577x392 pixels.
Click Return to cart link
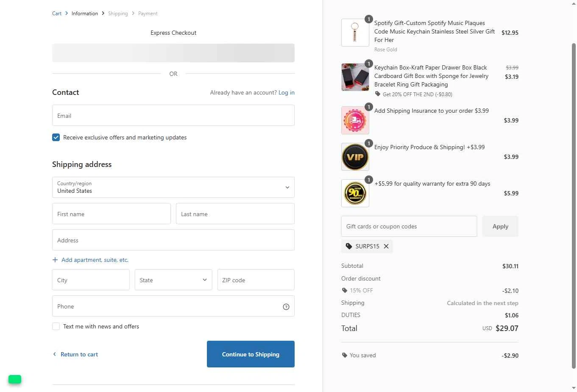point(79,354)
